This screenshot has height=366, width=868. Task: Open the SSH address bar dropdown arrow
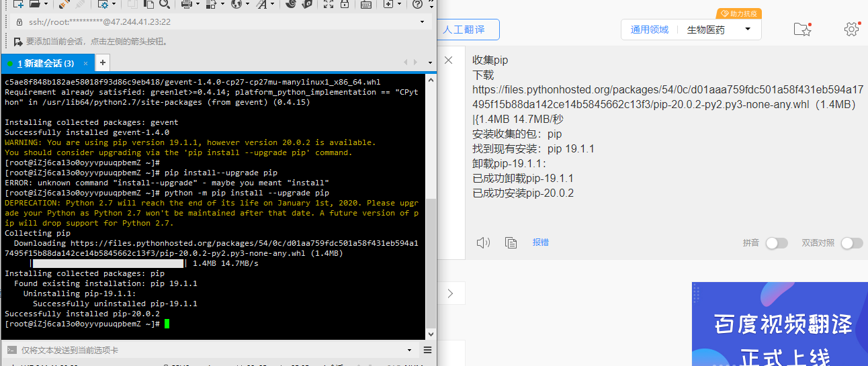[x=423, y=21]
